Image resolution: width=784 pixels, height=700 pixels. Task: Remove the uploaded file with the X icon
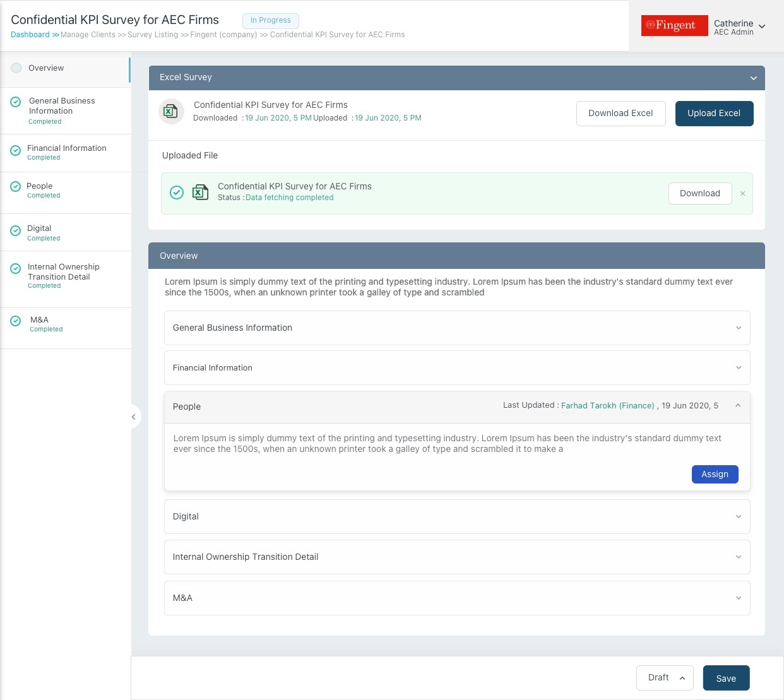point(742,194)
